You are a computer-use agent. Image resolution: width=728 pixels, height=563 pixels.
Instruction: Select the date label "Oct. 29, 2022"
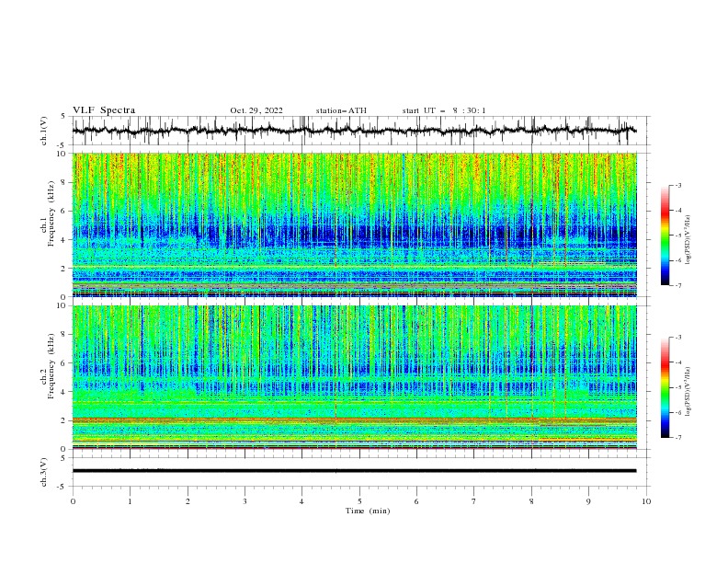click(x=256, y=110)
